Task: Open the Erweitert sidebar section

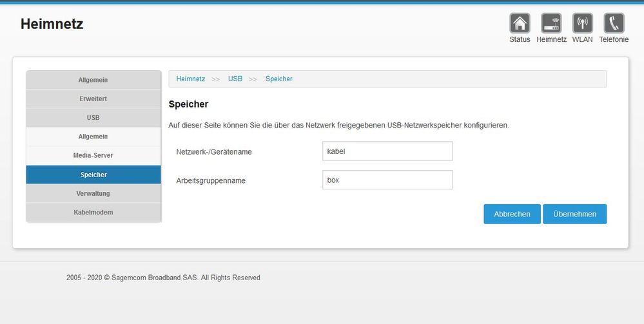Action: point(93,99)
